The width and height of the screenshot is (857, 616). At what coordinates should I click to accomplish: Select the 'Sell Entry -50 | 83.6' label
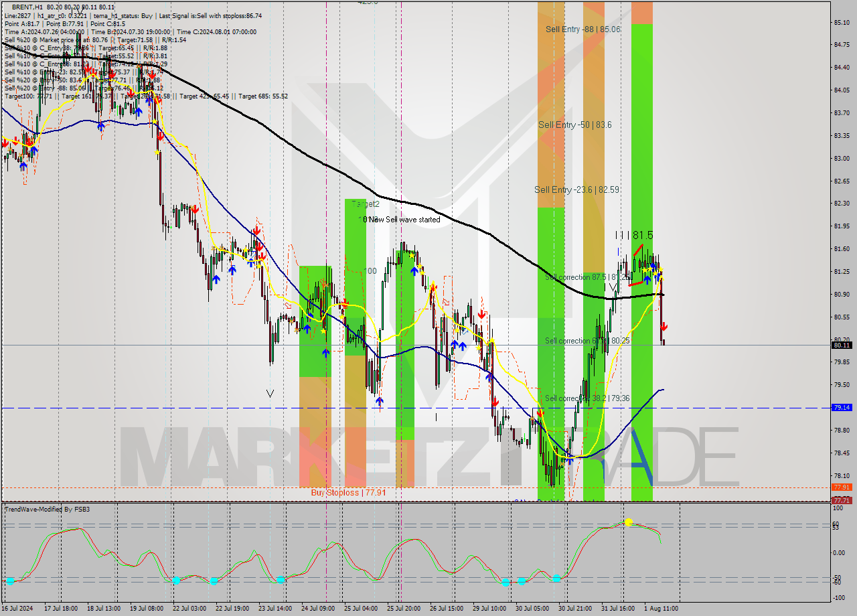tap(574, 125)
